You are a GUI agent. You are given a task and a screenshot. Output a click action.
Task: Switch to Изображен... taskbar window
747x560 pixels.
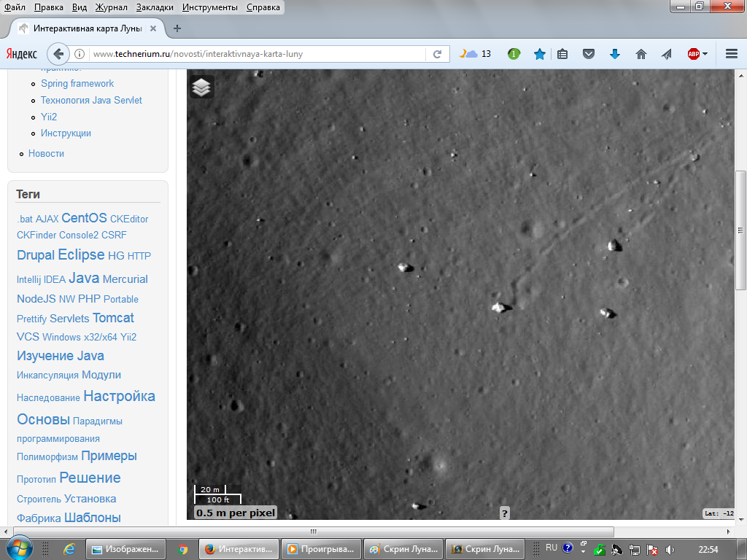125,549
